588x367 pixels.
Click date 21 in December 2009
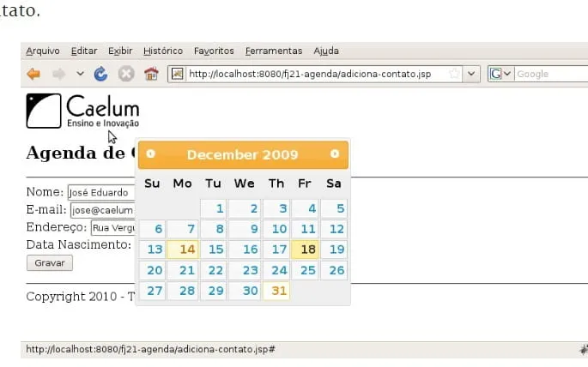tap(183, 270)
